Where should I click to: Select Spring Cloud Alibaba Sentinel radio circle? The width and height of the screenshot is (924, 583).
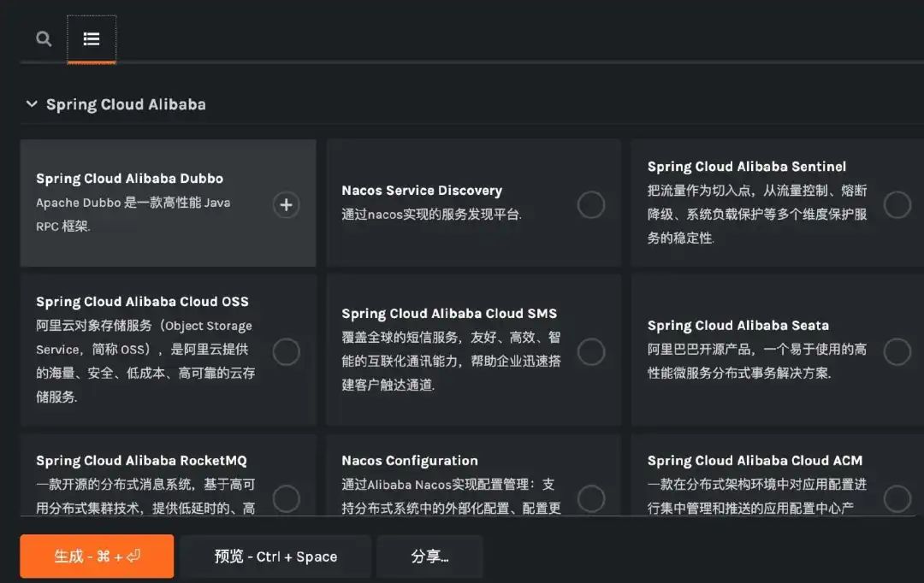pyautogui.click(x=897, y=205)
